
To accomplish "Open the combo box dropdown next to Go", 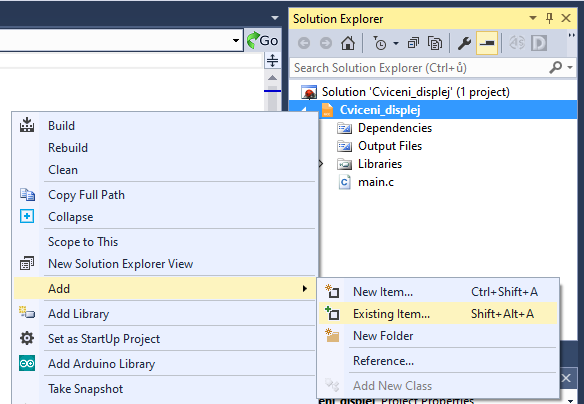I will [235, 40].
